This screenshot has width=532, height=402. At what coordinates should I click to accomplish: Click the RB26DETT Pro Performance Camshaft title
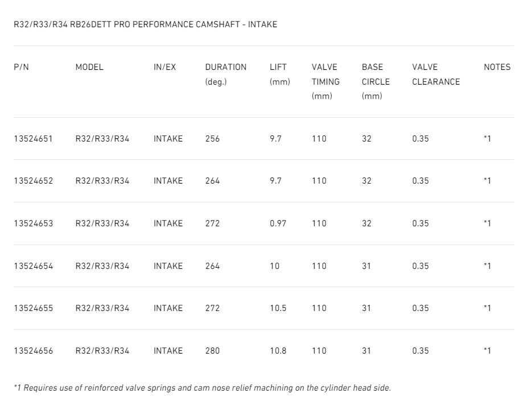145,24
